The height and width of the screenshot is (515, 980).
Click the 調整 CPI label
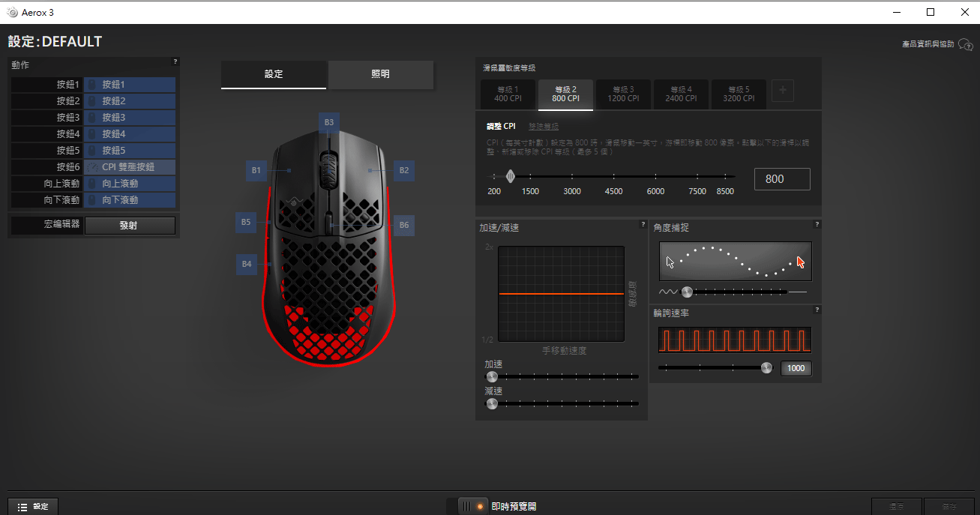click(501, 127)
